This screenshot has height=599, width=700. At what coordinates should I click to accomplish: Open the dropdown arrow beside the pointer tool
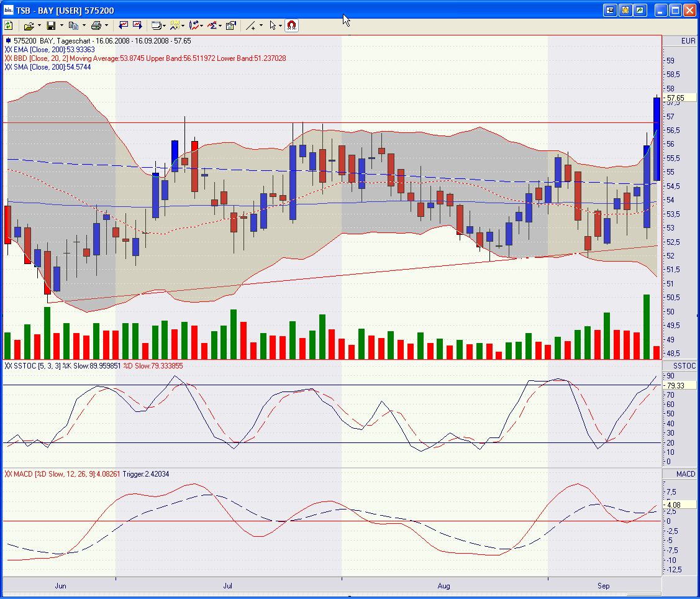[281, 25]
